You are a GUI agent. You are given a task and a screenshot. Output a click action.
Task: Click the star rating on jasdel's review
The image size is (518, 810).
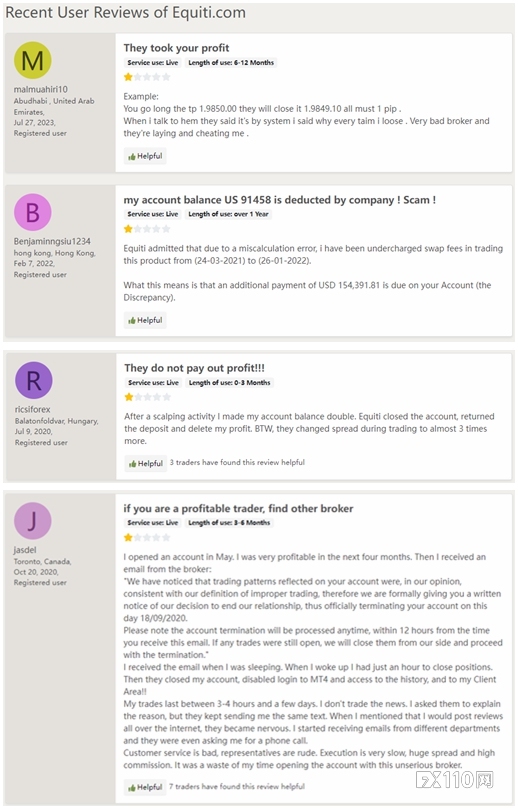[147, 537]
